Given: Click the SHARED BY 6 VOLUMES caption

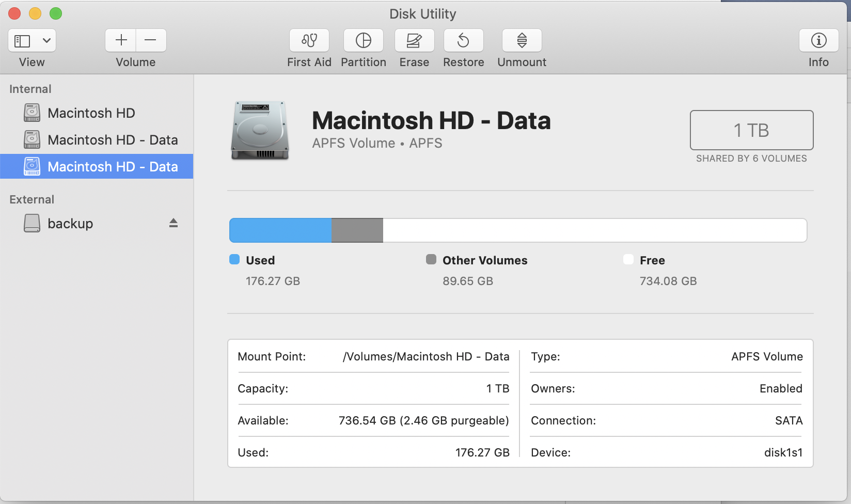Looking at the screenshot, I should [751, 159].
